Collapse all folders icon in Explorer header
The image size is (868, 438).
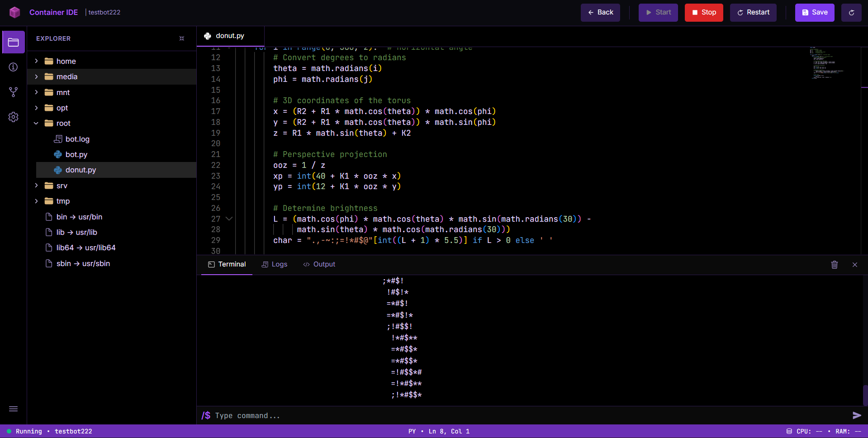coord(182,38)
